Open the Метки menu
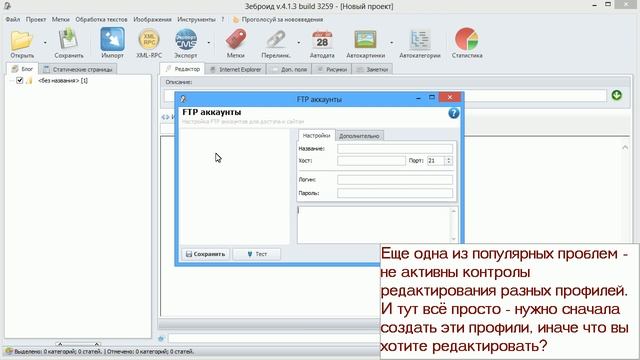 pyautogui.click(x=60, y=19)
